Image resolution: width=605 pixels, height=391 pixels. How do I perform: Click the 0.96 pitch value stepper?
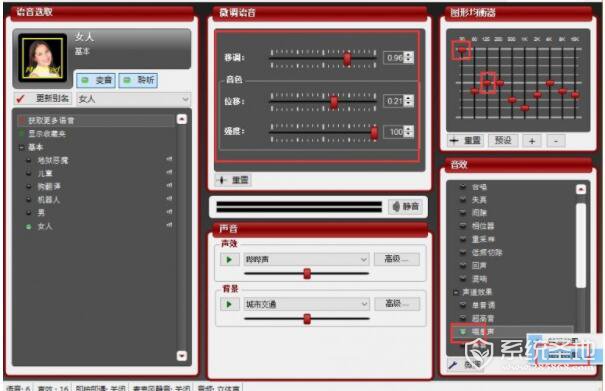[x=409, y=58]
